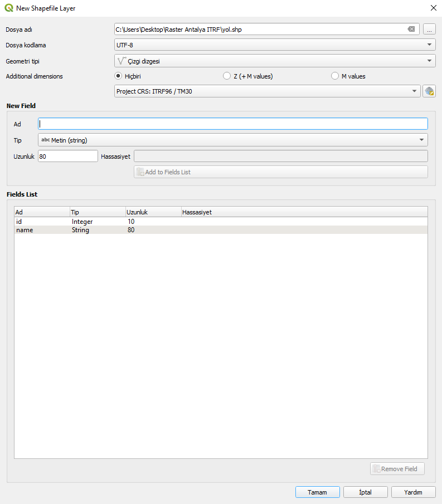Click the Remove Field button
Image resolution: width=442 pixels, height=504 pixels.
tap(397, 469)
